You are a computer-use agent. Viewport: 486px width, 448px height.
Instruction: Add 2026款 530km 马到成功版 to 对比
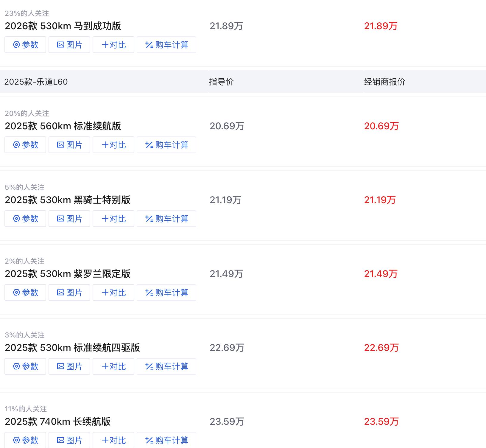pyautogui.click(x=113, y=45)
